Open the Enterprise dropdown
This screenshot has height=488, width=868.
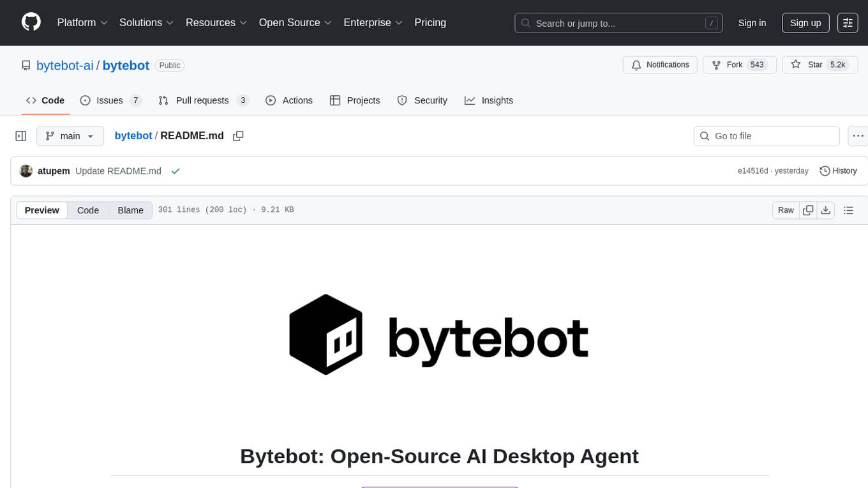coord(373,22)
